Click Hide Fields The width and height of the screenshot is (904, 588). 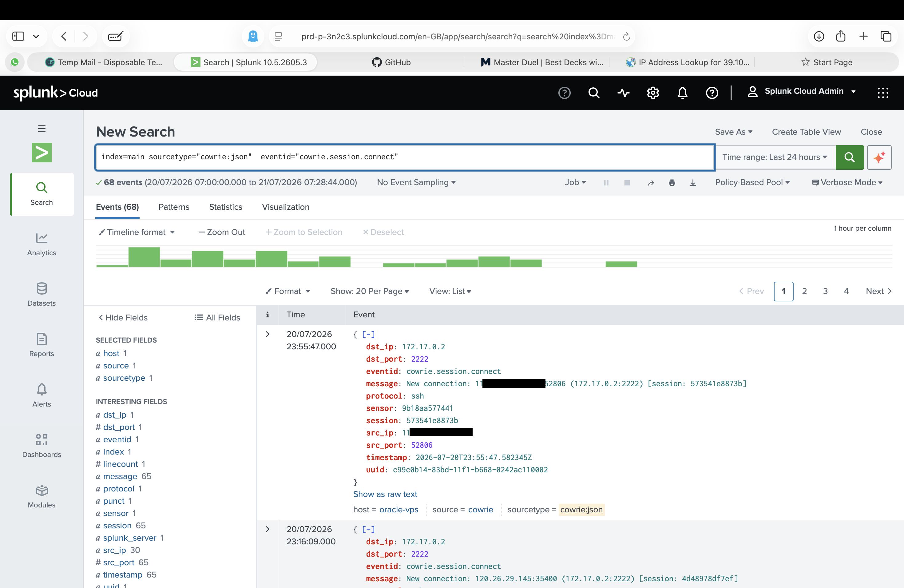click(123, 318)
